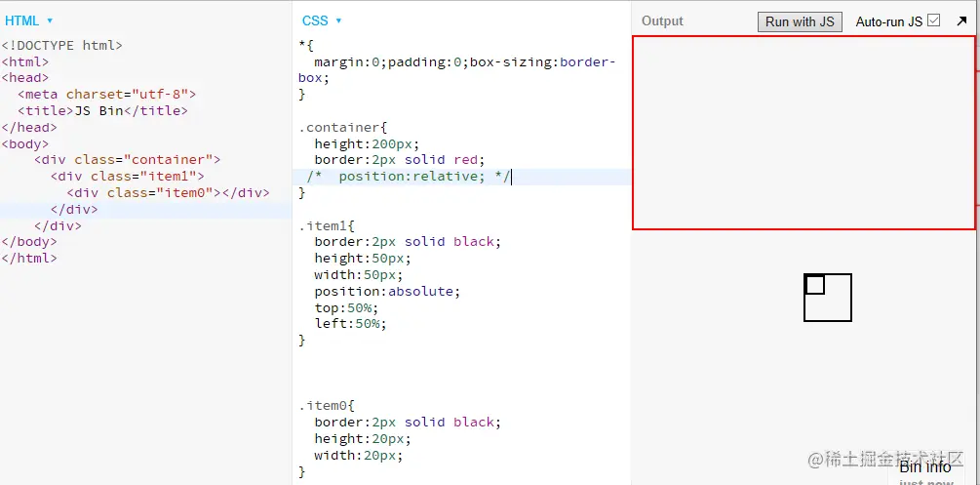Click the meta charset="utf-8" line

click(x=107, y=94)
